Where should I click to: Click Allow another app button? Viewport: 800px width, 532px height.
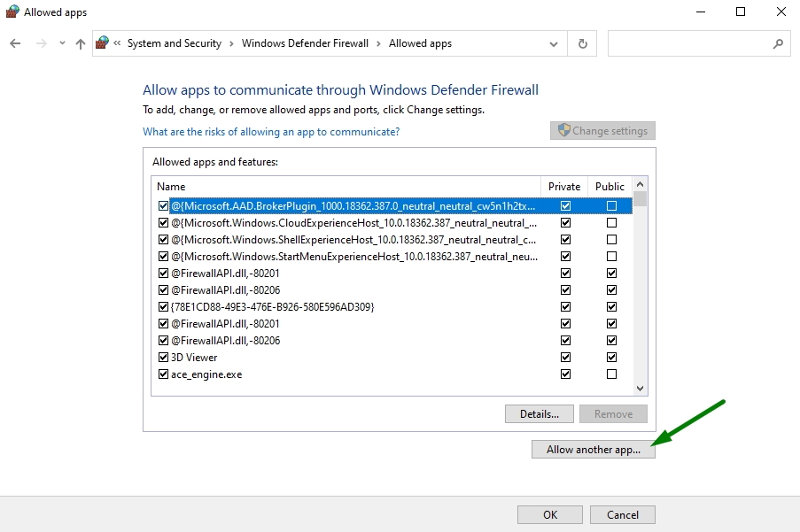coord(594,450)
